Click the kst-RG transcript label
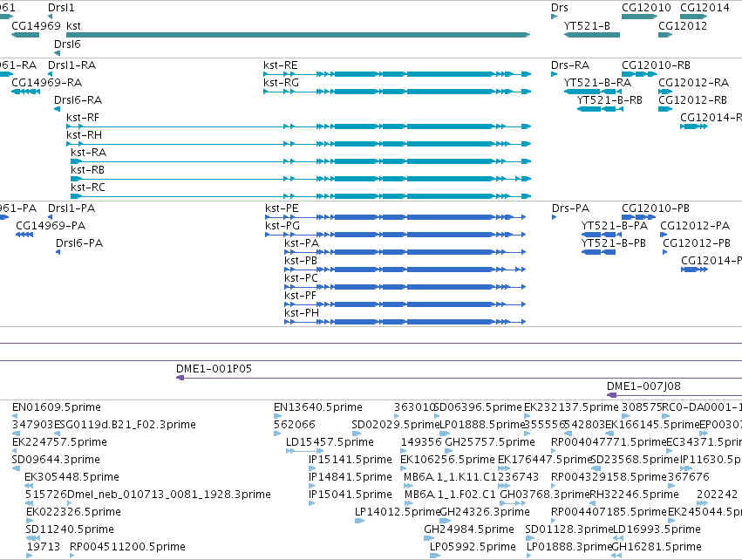This screenshot has height=560, width=742. click(281, 82)
